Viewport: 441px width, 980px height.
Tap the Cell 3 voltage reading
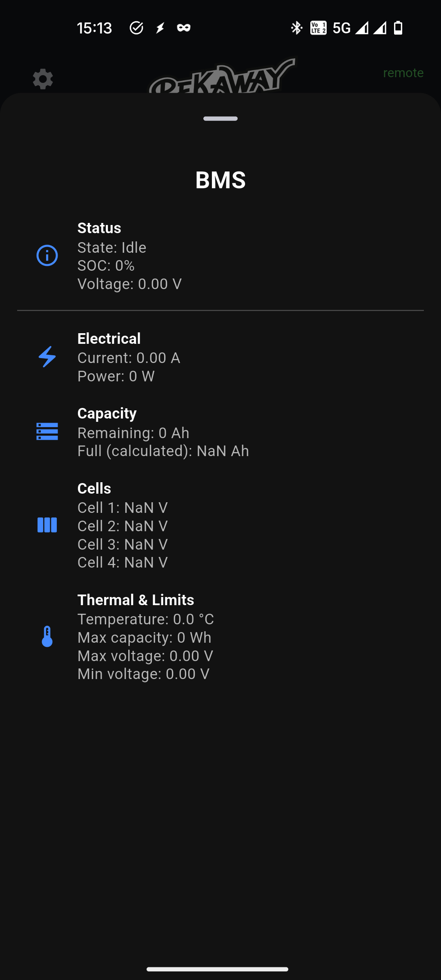coord(122,544)
